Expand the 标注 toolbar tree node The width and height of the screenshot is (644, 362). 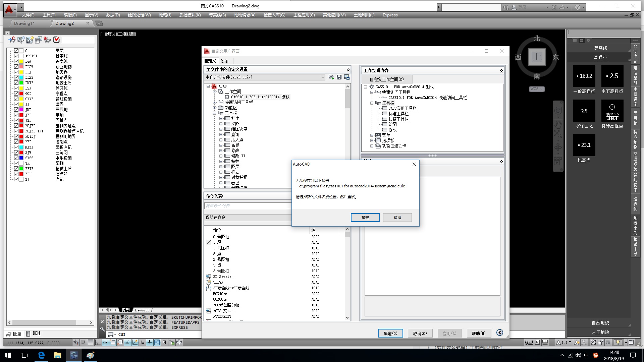[x=221, y=119]
